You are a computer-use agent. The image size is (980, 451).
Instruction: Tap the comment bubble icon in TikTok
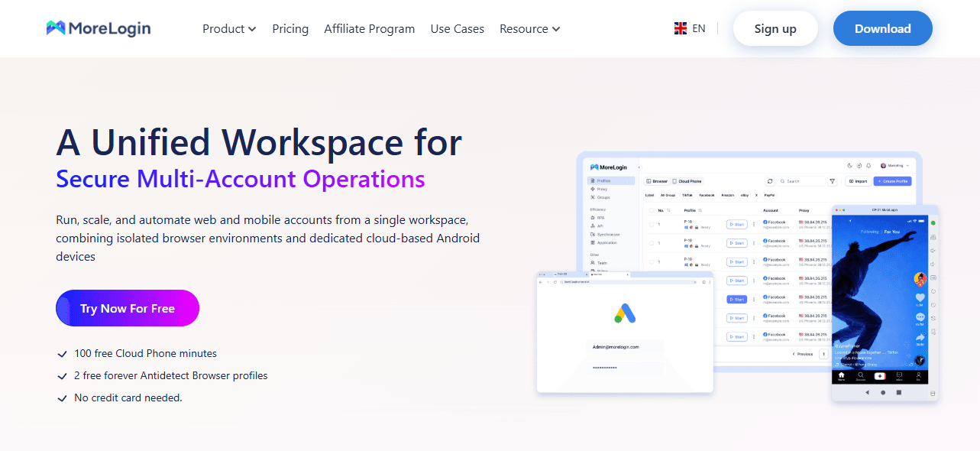point(920,317)
